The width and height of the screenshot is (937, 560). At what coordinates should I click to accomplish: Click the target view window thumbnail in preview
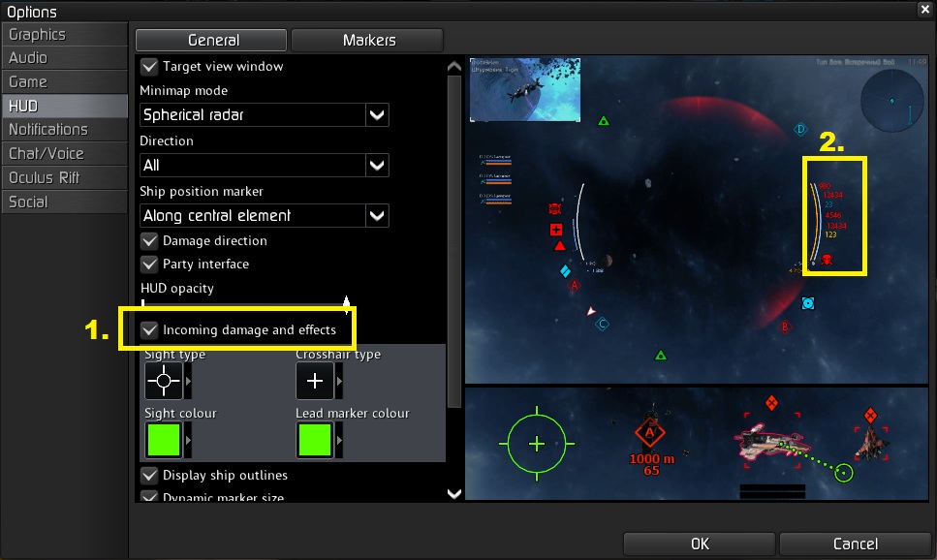[524, 90]
